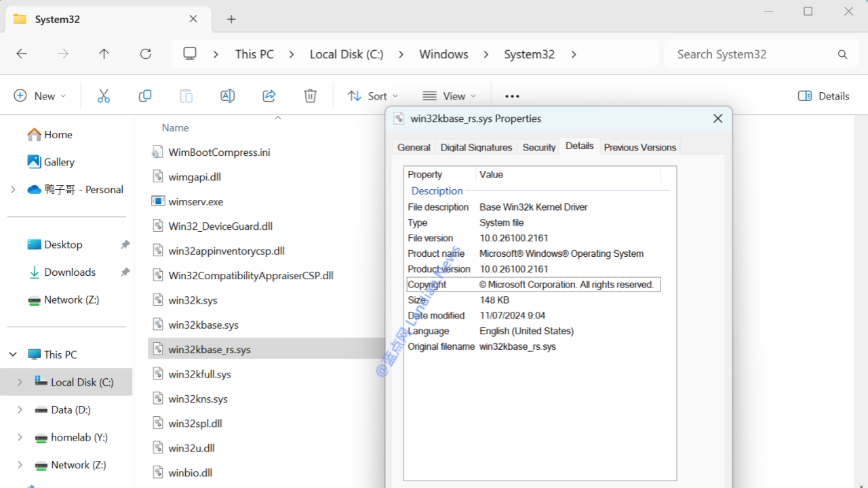This screenshot has width=868, height=488.
Task: Collapse the This PC tree node
Action: 13,354
